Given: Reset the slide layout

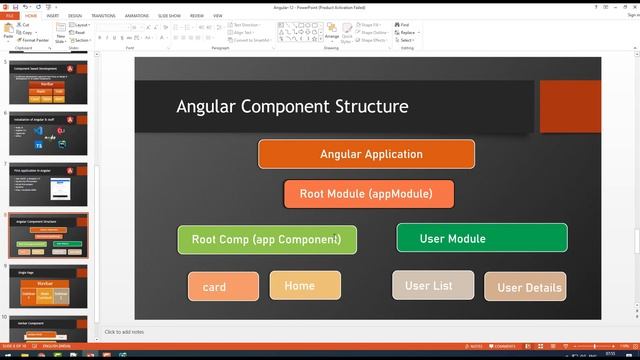Looking at the screenshot, I should coord(77,33).
